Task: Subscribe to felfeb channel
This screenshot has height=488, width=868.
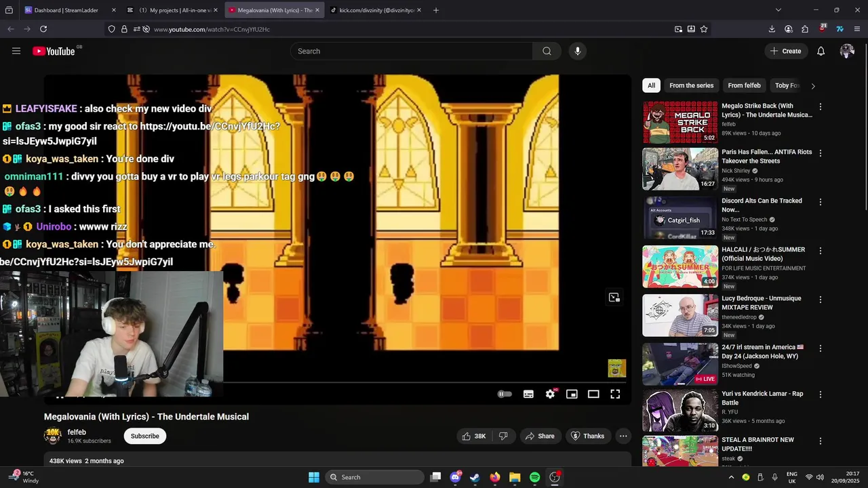Action: point(144,436)
